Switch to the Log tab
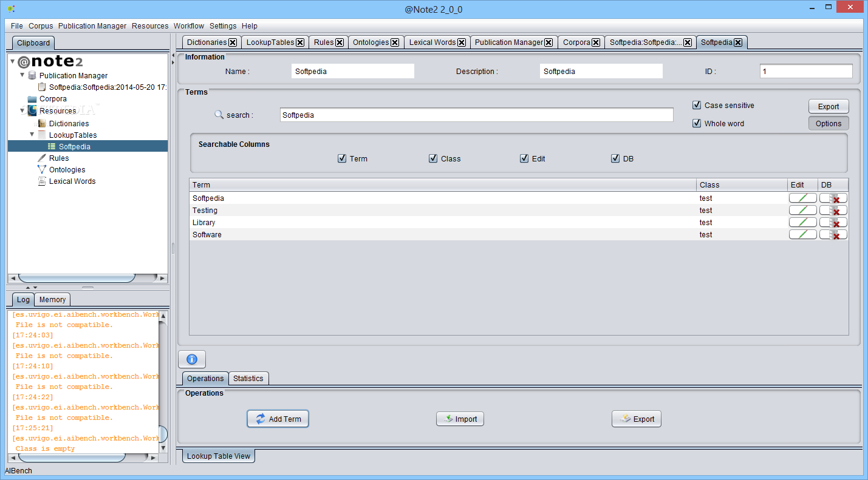 tap(23, 299)
